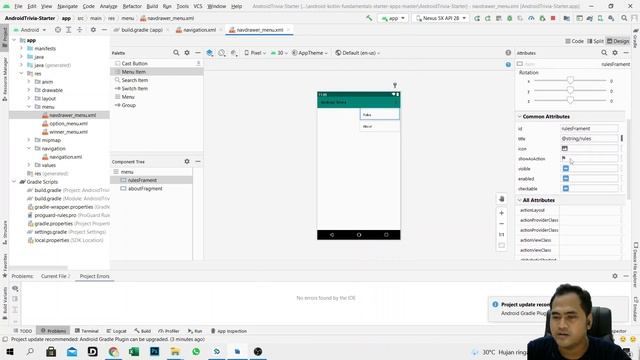The image size is (640, 360).
Task: Click the blue help icon below the design toolbar
Action: pyautogui.click(x=508, y=64)
